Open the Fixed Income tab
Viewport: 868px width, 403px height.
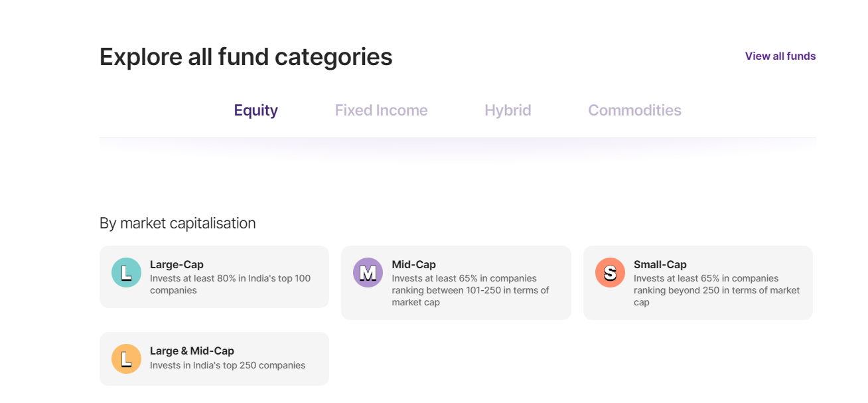click(381, 110)
